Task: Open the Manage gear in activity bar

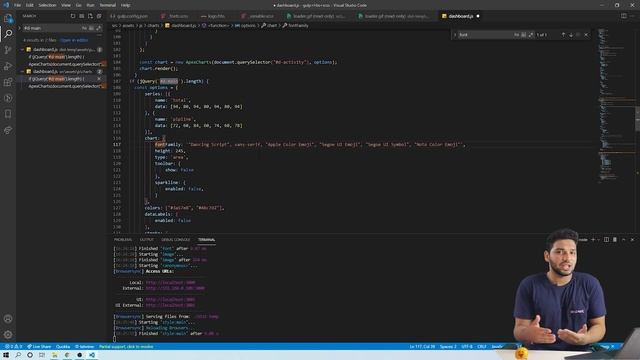Action: [8, 335]
